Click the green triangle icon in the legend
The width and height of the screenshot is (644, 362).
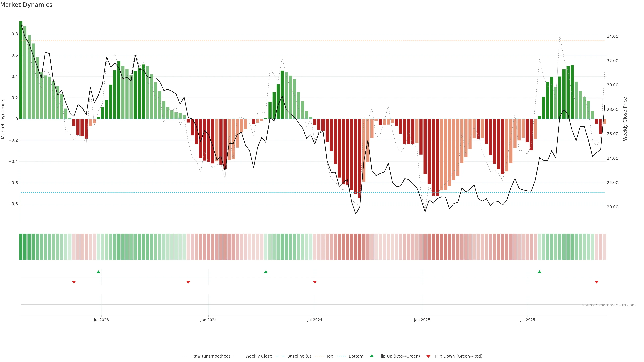pyautogui.click(x=372, y=356)
